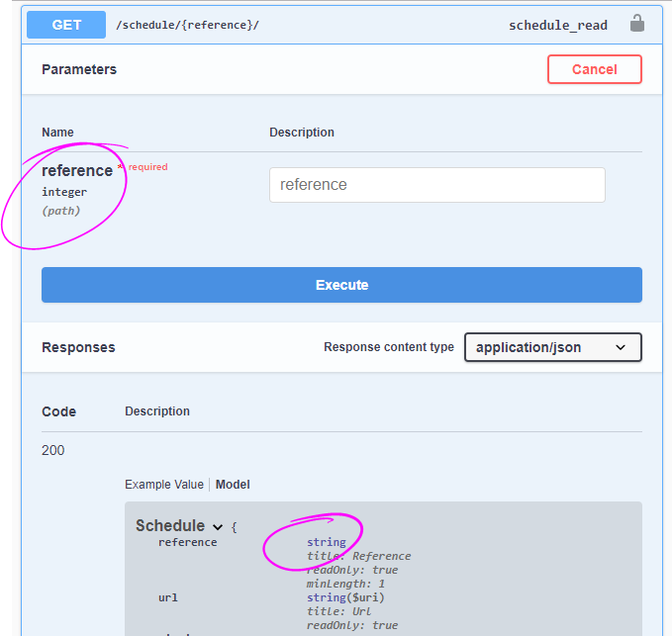
Task: Click the 'url' property in Schedule model
Action: tap(167, 597)
